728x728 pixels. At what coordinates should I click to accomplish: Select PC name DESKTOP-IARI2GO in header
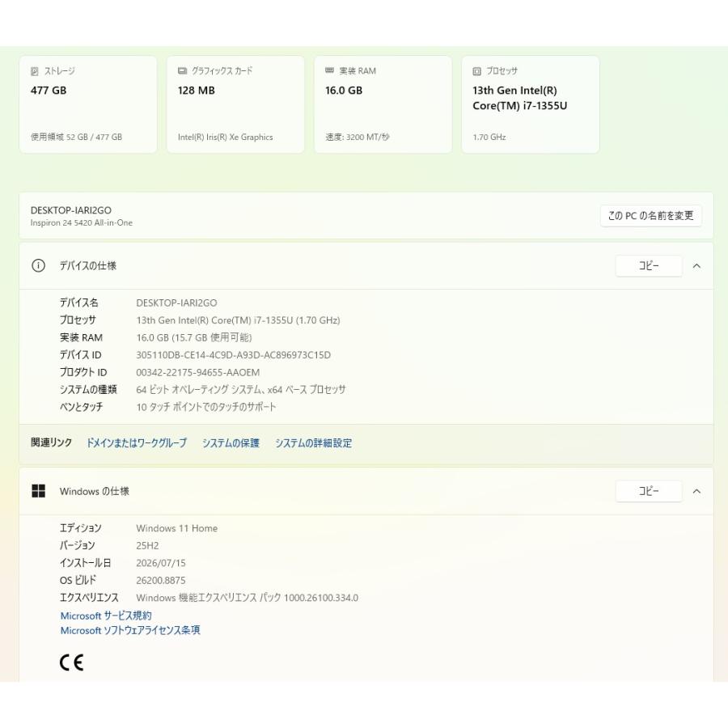(x=71, y=210)
